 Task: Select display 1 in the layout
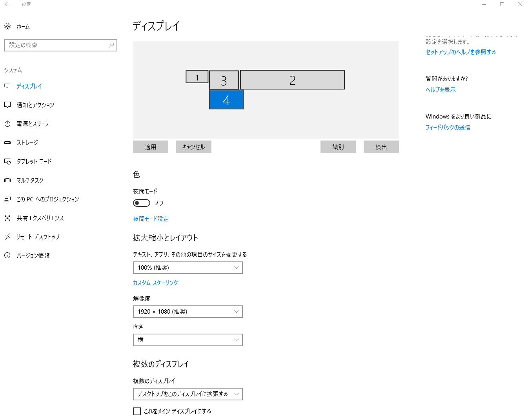tap(197, 77)
